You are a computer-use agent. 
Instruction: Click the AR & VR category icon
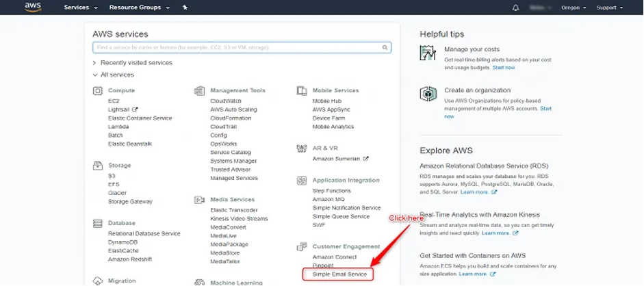click(302, 148)
